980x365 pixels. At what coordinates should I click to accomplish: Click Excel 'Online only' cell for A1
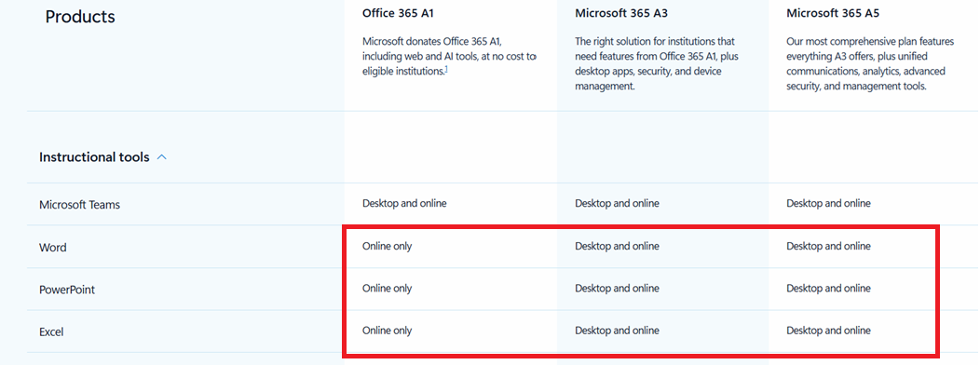[387, 331]
